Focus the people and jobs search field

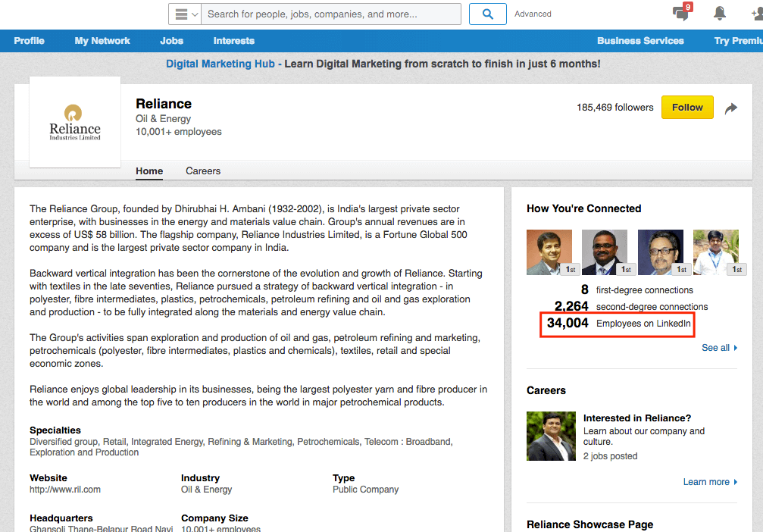tap(331, 14)
